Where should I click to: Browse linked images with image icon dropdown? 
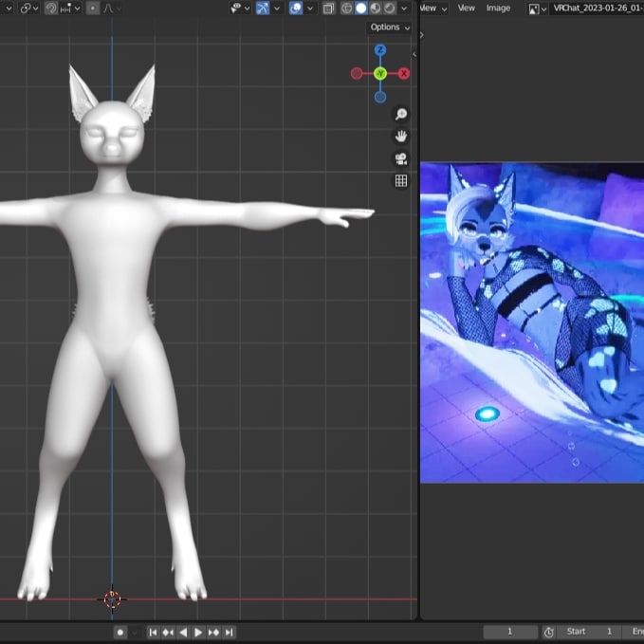537,9
